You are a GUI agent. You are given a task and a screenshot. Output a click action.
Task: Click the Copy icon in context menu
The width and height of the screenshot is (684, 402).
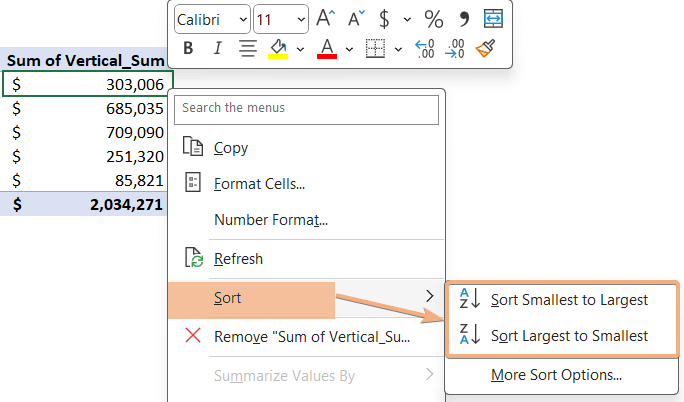[192, 146]
